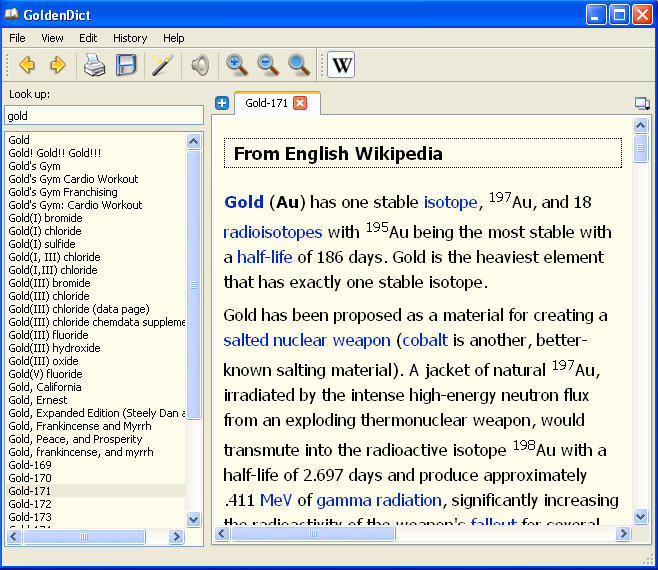Zoom in with the plus magnifier
This screenshot has height=570, width=658.
click(237, 65)
